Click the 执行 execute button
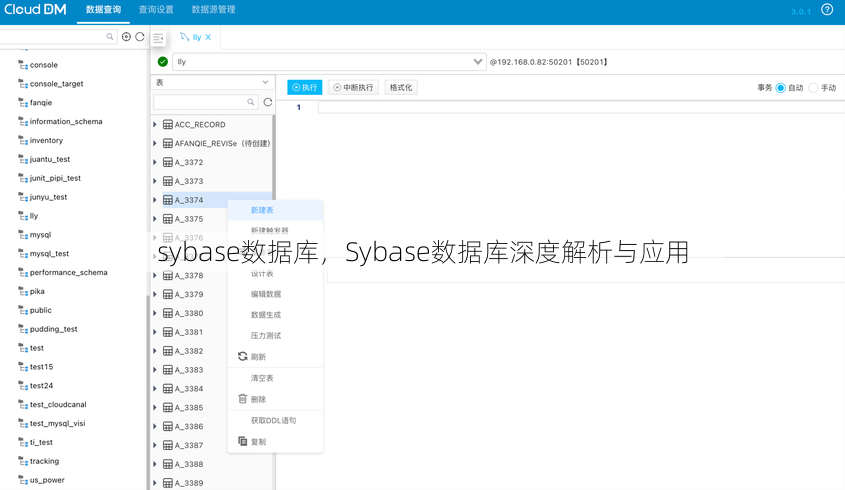The height and width of the screenshot is (490, 845). (x=304, y=87)
